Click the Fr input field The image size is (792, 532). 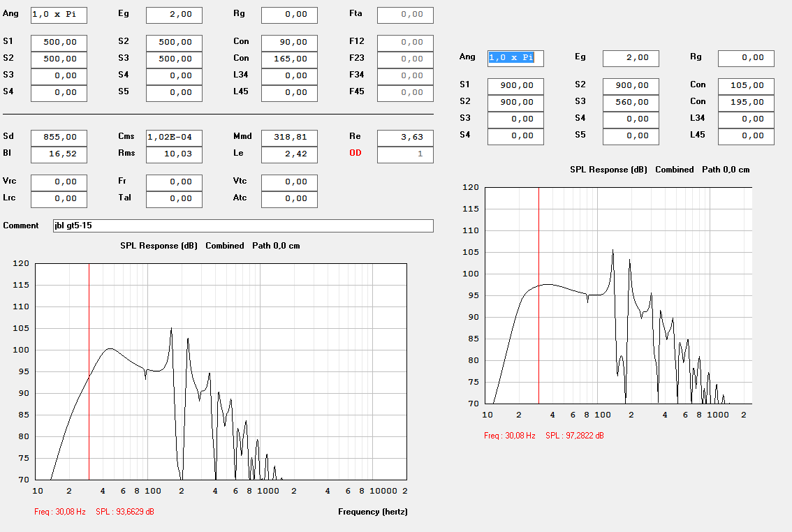click(x=174, y=182)
